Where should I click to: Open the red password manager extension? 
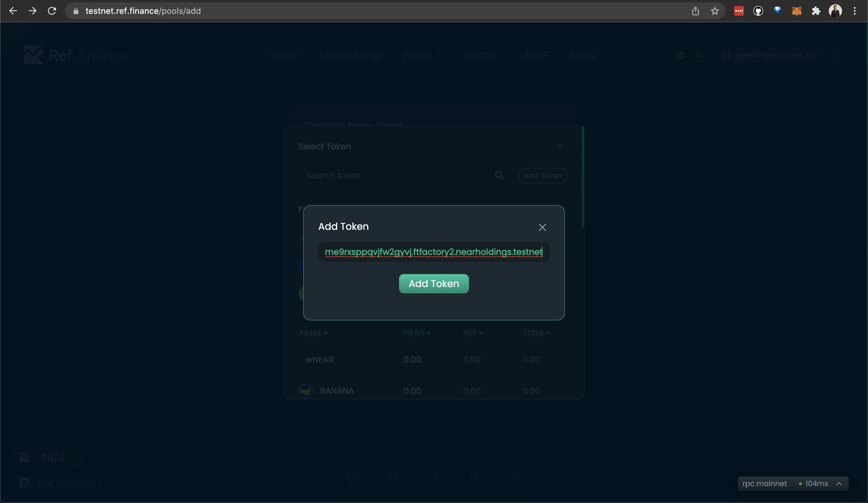pos(739,11)
